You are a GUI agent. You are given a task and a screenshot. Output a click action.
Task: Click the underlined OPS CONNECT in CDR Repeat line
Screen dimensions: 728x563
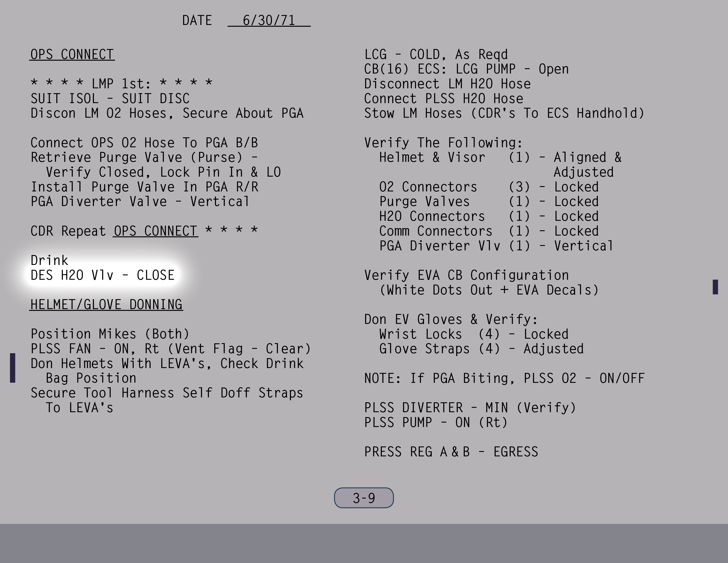(x=155, y=231)
